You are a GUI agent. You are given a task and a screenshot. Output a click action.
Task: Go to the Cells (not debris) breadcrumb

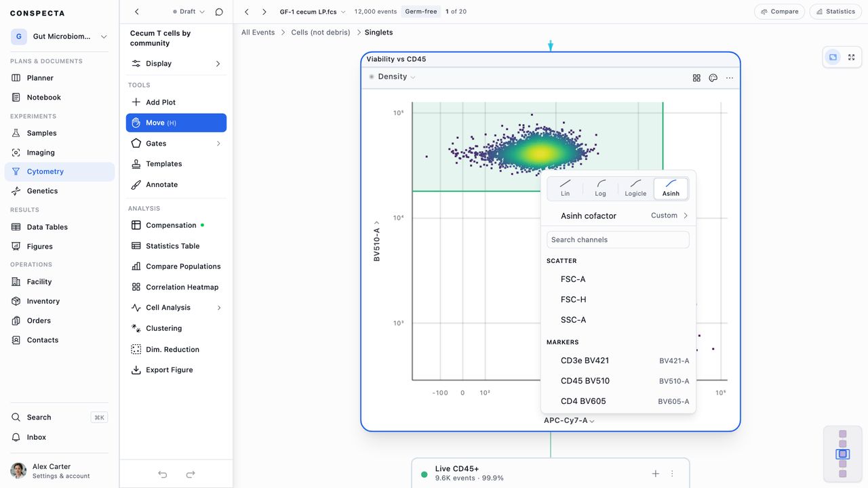(321, 33)
